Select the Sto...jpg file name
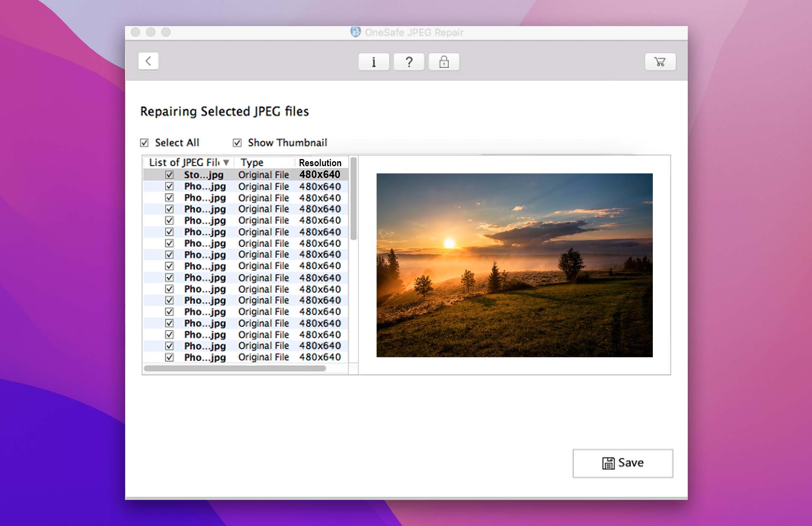The height and width of the screenshot is (526, 812). coord(204,175)
